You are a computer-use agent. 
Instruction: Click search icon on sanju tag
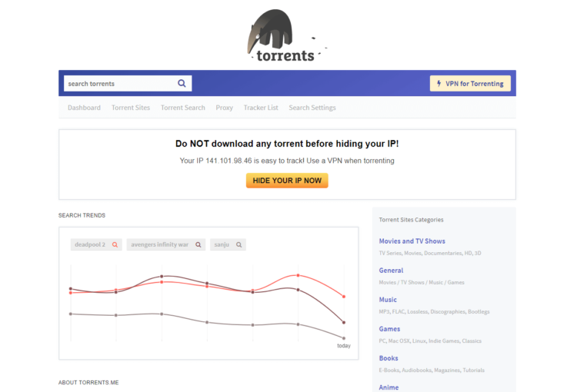tap(238, 244)
